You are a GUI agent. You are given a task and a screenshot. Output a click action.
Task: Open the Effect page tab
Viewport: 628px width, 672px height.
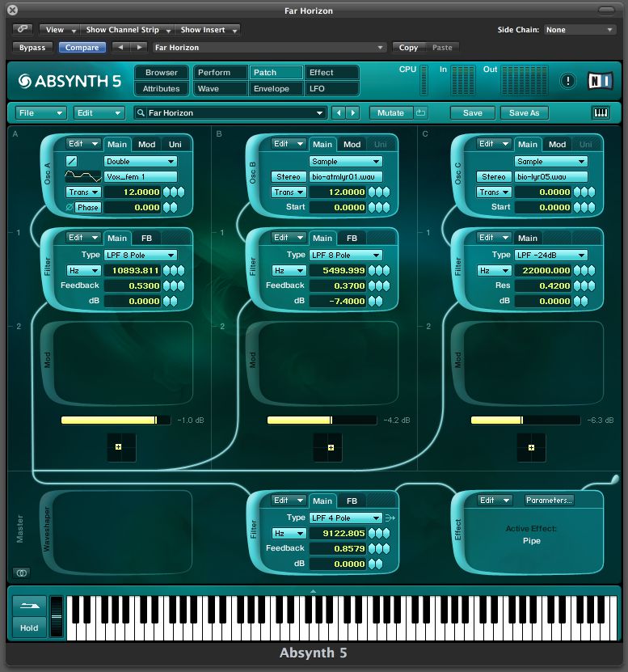point(331,73)
